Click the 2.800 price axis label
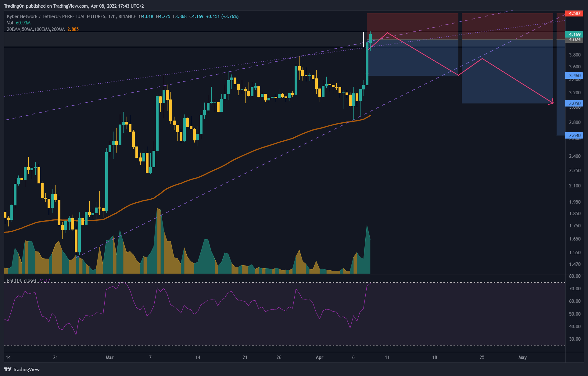Screen dimensions: 588x376 (575, 122)
